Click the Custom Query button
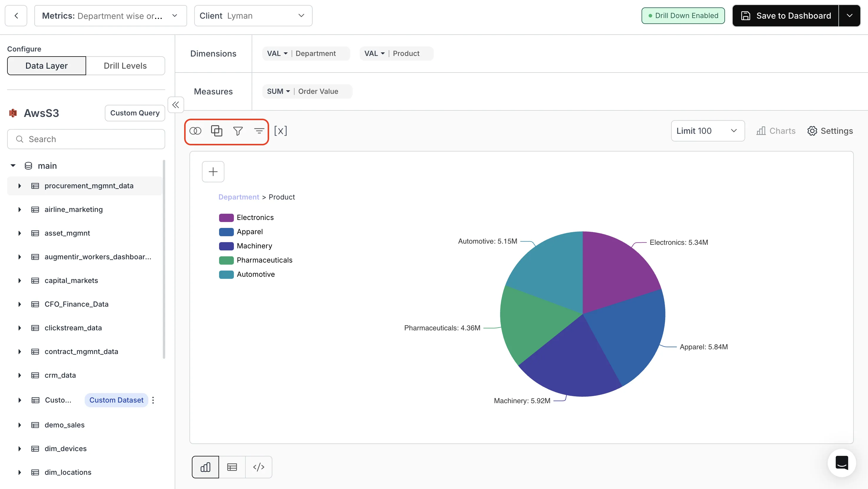The height and width of the screenshot is (489, 868). click(x=135, y=113)
